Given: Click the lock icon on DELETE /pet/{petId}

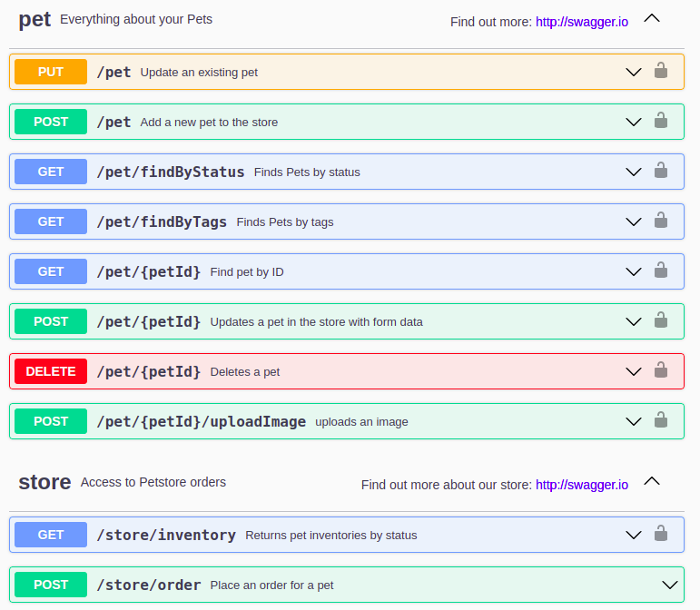Looking at the screenshot, I should point(661,370).
